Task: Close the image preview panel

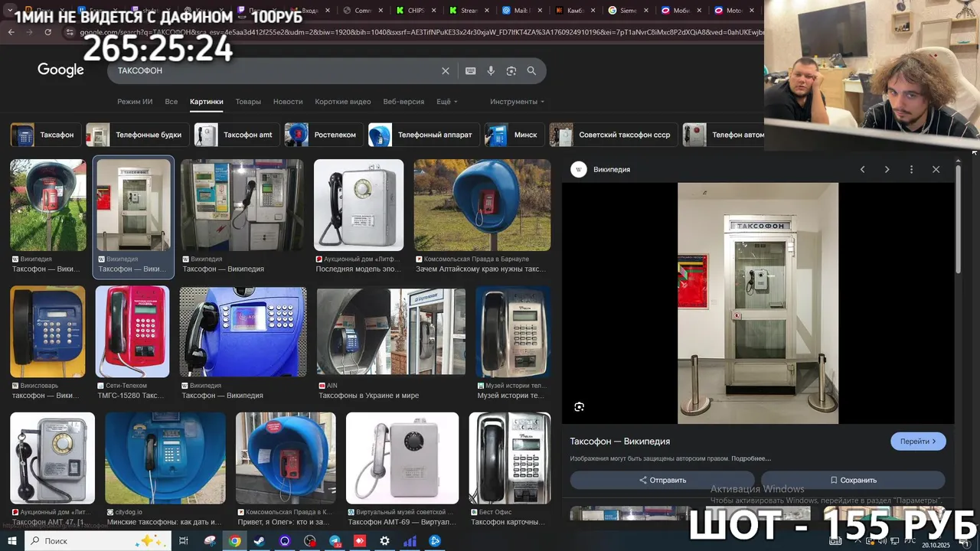Action: point(936,169)
